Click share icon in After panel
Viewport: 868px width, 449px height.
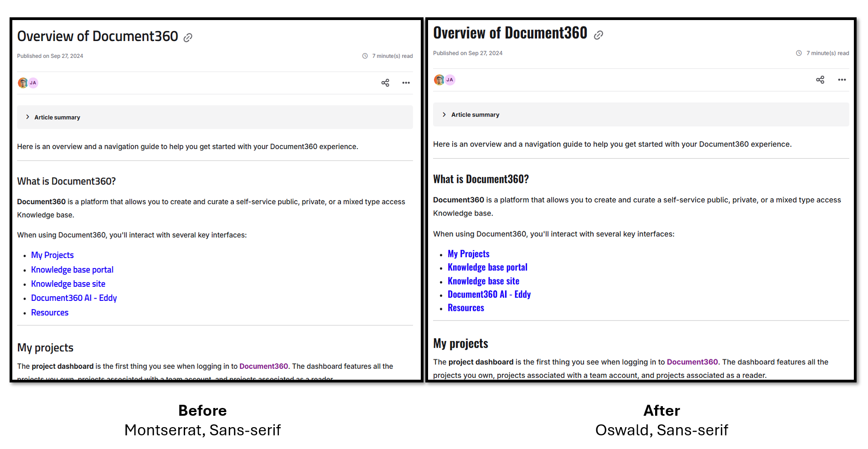pyautogui.click(x=820, y=80)
